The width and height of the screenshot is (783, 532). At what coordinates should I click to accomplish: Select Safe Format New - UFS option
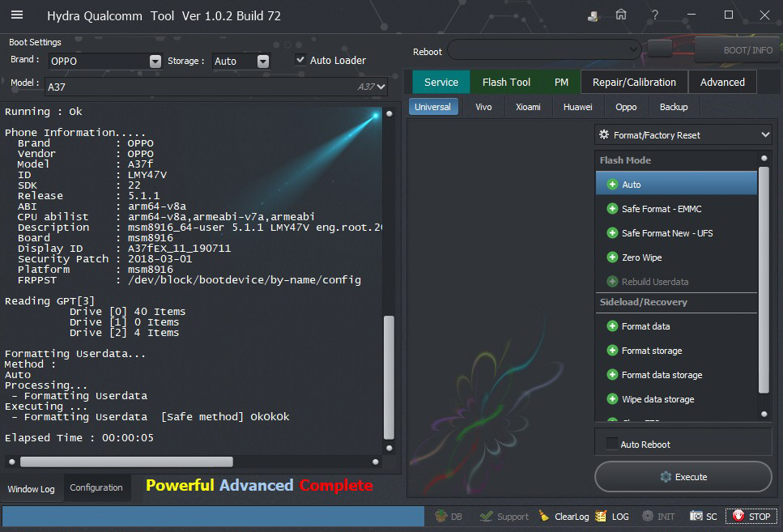click(x=676, y=233)
